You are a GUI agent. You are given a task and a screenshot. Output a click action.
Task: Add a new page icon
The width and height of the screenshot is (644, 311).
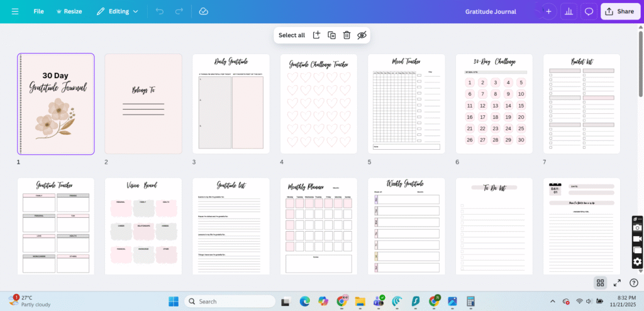pyautogui.click(x=316, y=35)
